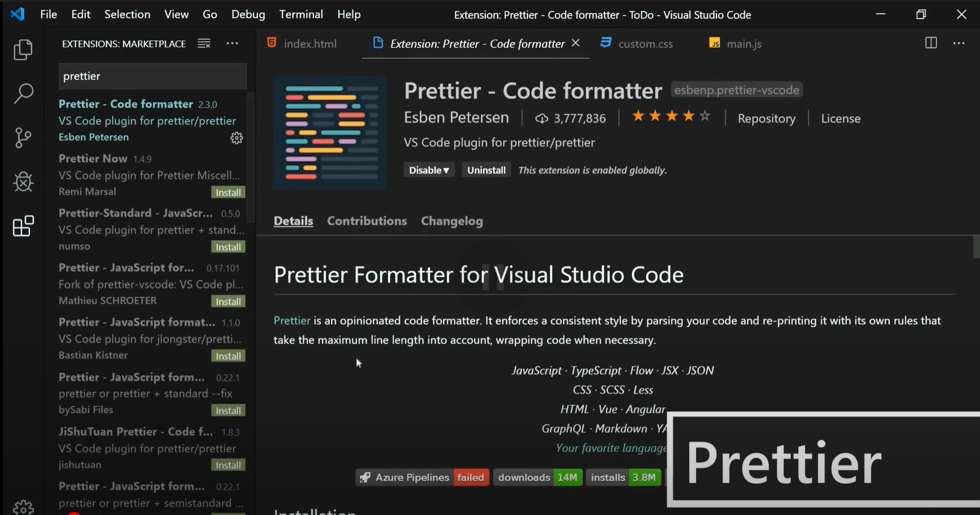Click the Uninstall button
980x515 pixels.
[x=486, y=170]
